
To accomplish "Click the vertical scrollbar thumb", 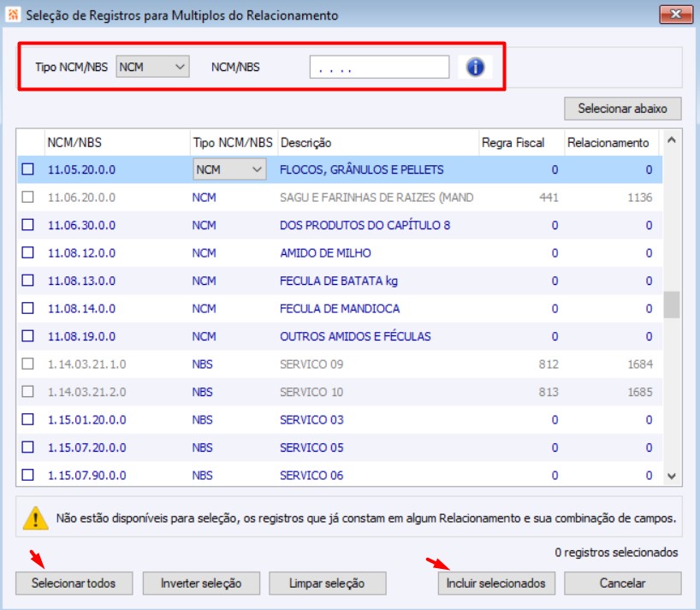I will click(672, 305).
